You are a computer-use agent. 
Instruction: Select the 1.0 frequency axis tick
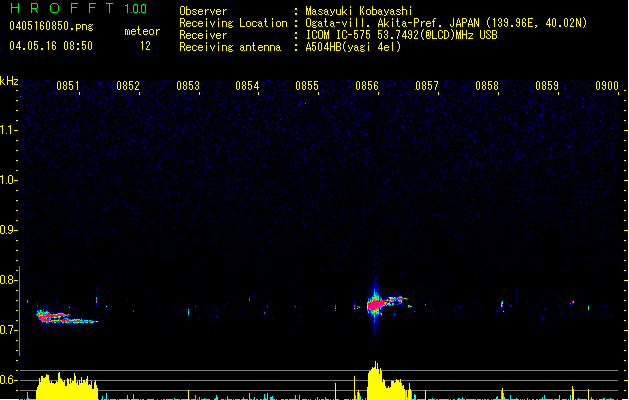[x=9, y=180]
